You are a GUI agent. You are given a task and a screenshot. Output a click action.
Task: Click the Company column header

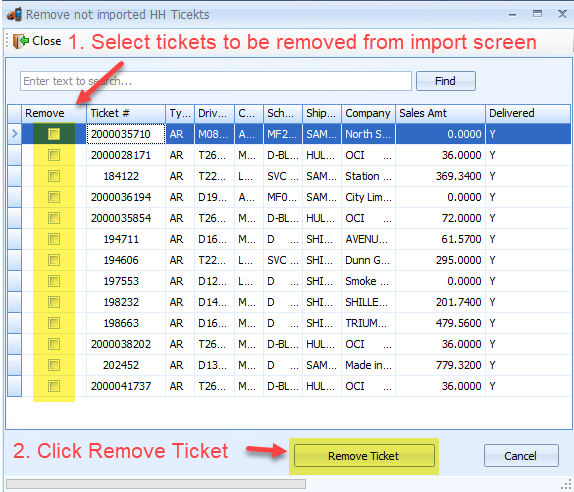(x=368, y=113)
